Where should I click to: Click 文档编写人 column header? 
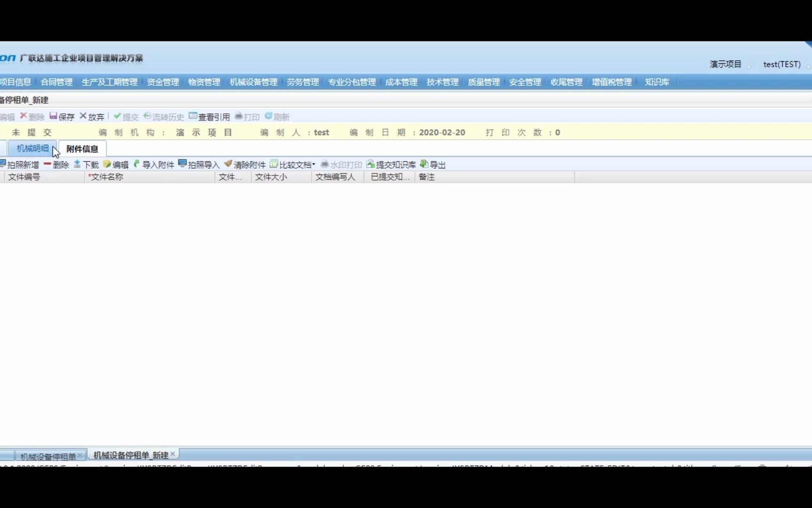[x=338, y=177]
